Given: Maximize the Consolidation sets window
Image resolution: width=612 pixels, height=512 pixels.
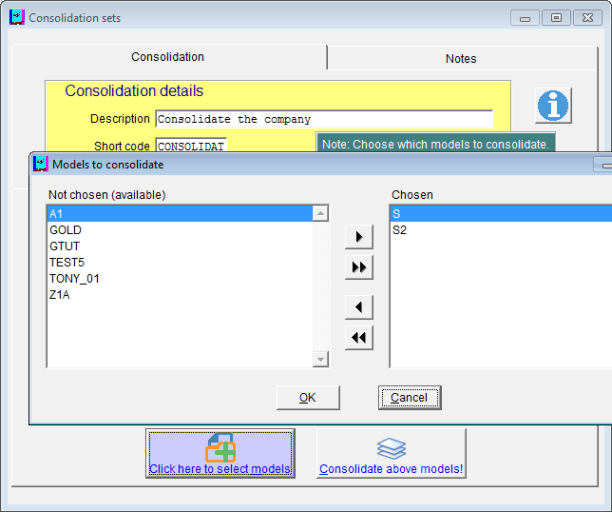Looking at the screenshot, I should pos(556,18).
